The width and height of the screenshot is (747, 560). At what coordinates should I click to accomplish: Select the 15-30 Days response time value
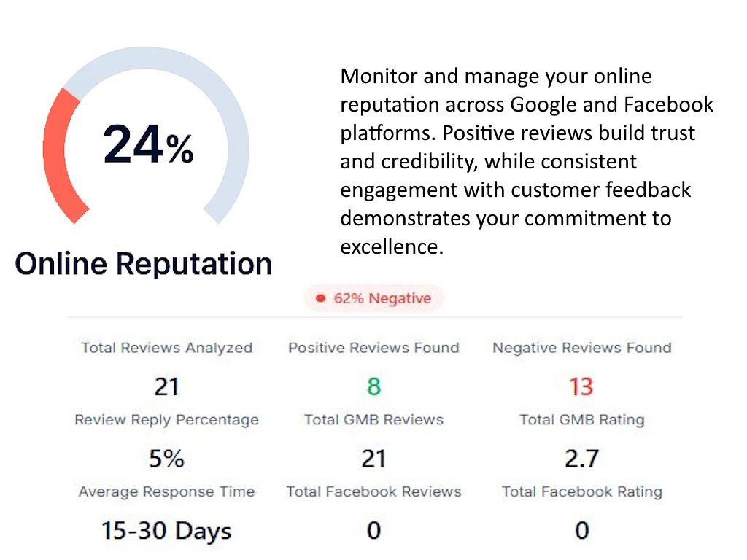[167, 530]
